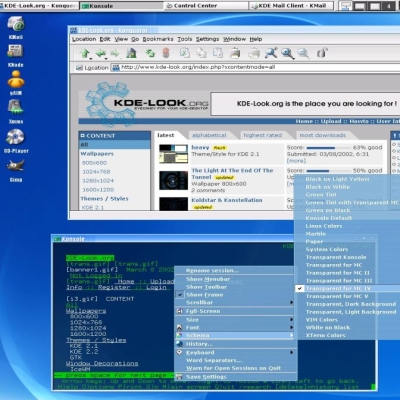Open the CD-Player desktop icon
The height and width of the screenshot is (400, 400).
15,137
